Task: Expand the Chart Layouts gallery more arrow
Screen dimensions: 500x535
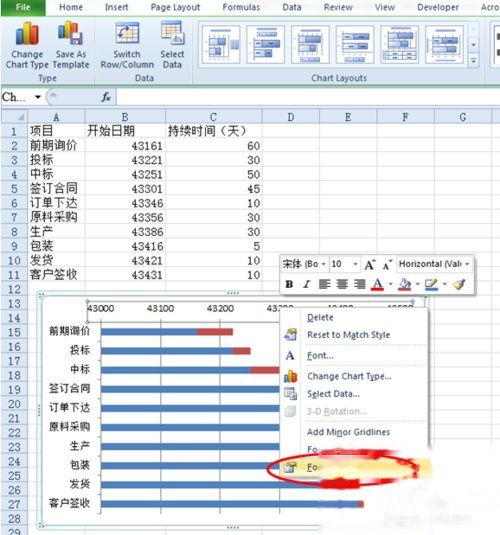Action: 473,61
